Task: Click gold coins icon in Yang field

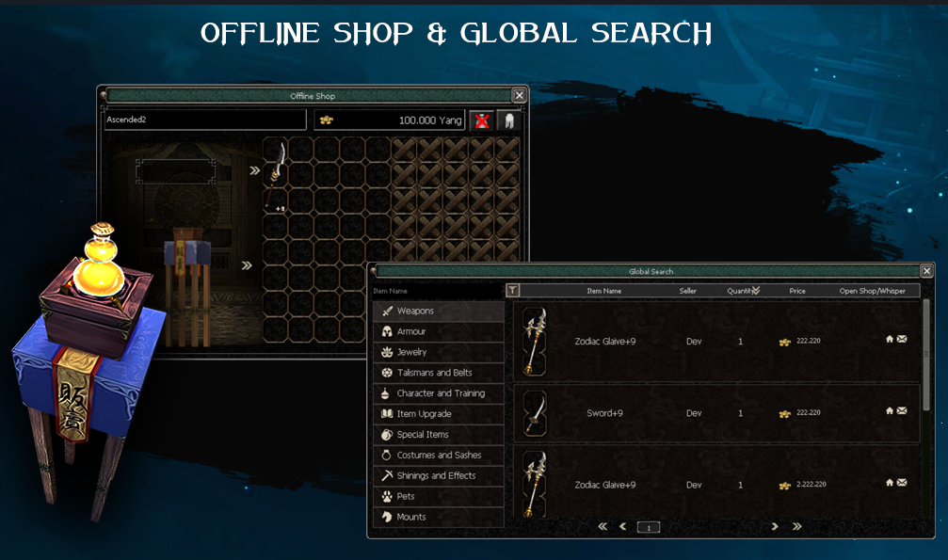Action: coord(327,121)
